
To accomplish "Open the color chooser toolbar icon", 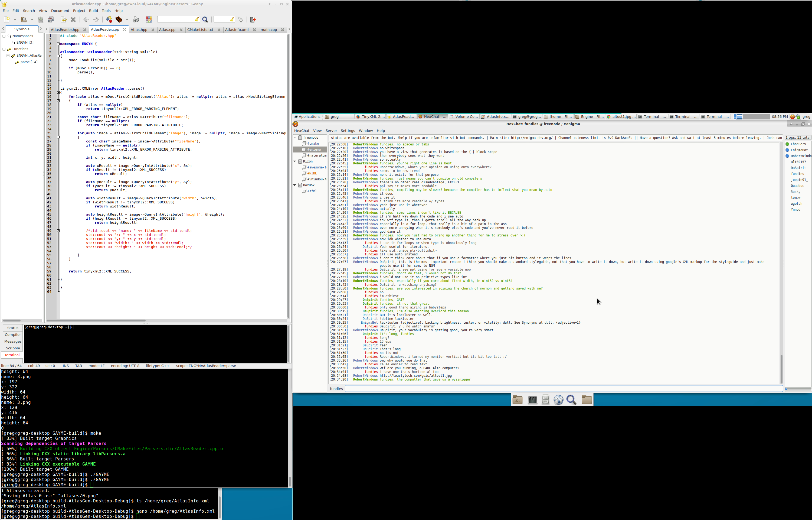I will pos(149,19).
